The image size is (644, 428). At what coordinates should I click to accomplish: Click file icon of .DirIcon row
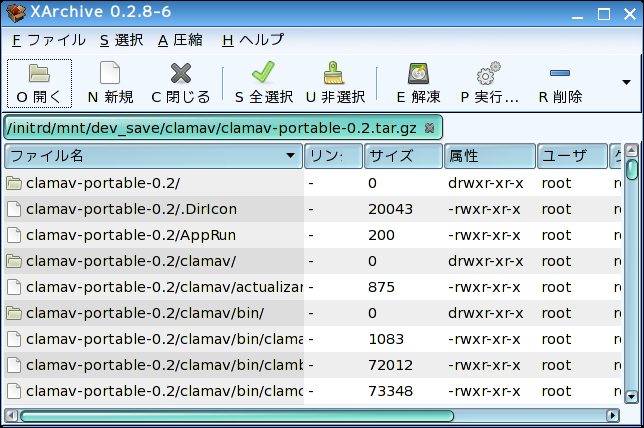[x=14, y=209]
